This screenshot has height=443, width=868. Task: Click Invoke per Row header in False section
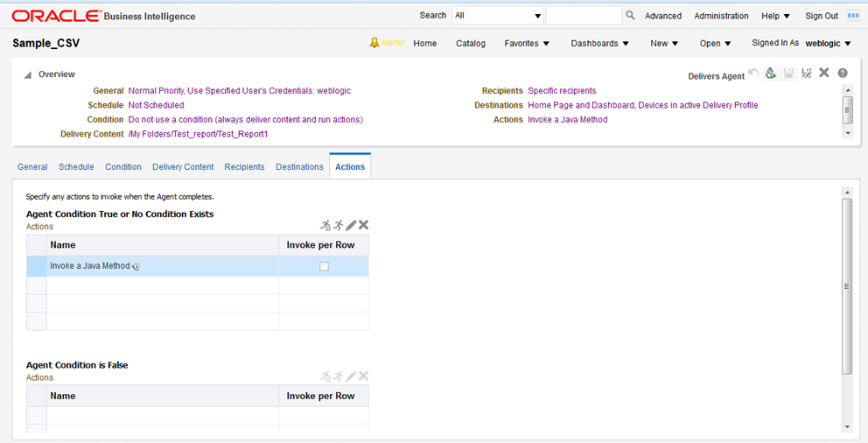point(324,396)
